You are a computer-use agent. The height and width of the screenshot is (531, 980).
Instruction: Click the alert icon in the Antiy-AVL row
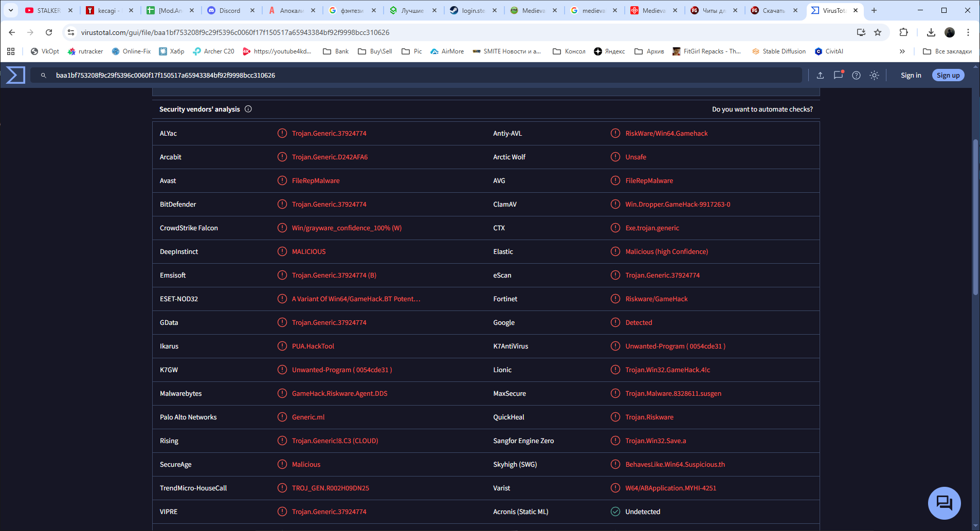pyautogui.click(x=615, y=133)
